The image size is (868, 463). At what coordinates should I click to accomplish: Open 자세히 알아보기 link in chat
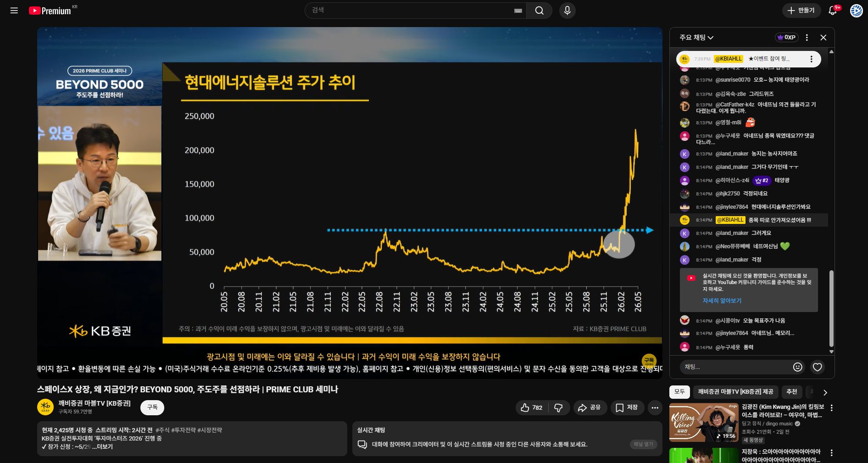[722, 301]
